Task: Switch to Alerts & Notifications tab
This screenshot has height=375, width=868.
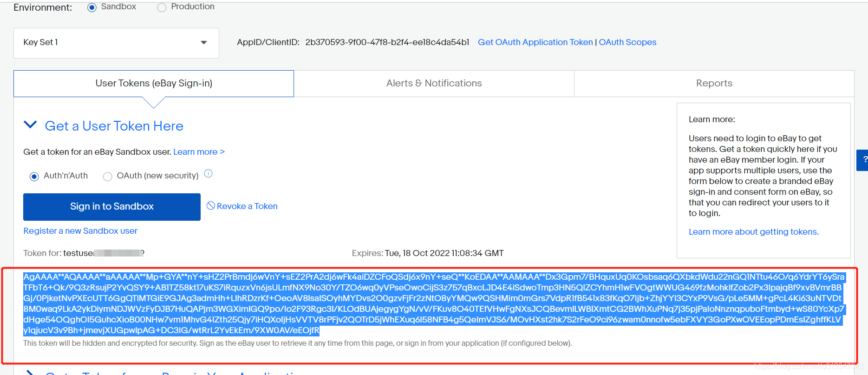Action: pyautogui.click(x=434, y=84)
